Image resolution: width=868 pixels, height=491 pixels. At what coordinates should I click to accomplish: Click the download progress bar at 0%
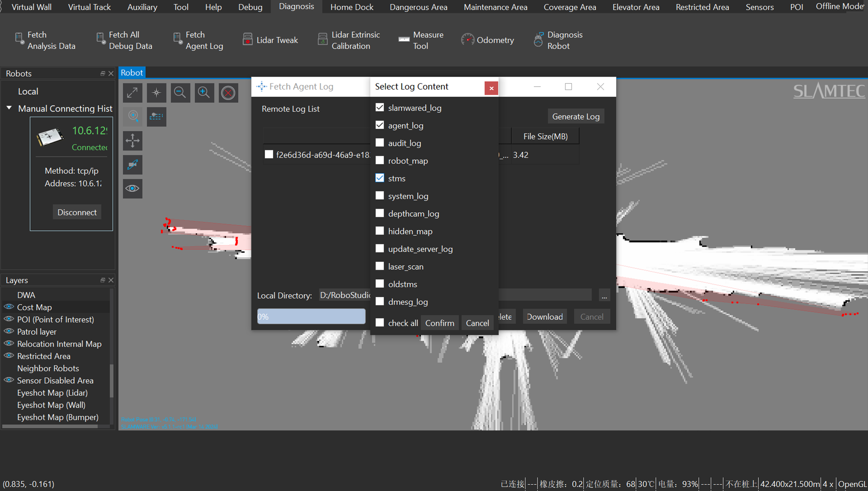[x=311, y=316]
